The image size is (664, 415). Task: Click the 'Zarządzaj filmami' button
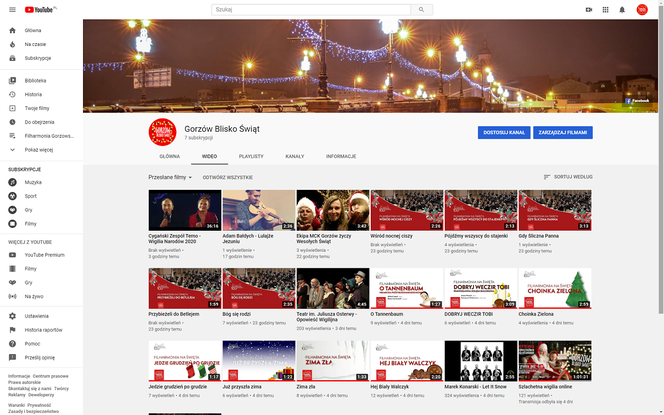coord(563,132)
